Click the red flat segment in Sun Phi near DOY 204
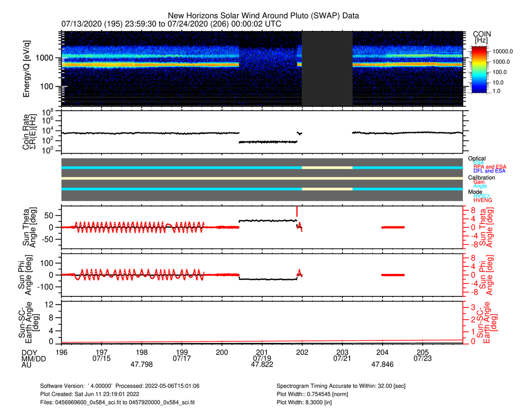Image resolution: width=532 pixels, height=411 pixels. point(393,275)
